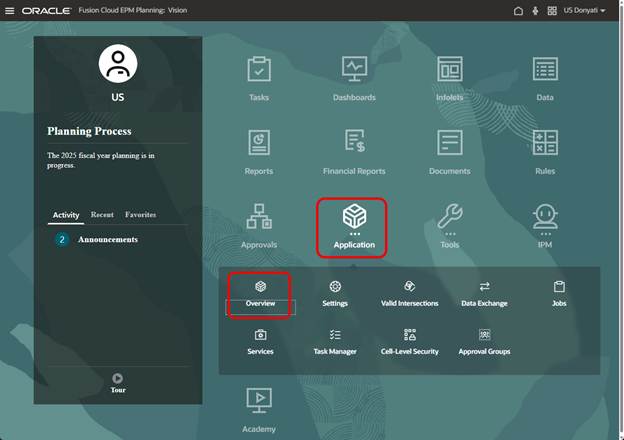624x440 pixels.
Task: Switch to the Recent tab
Action: click(102, 215)
